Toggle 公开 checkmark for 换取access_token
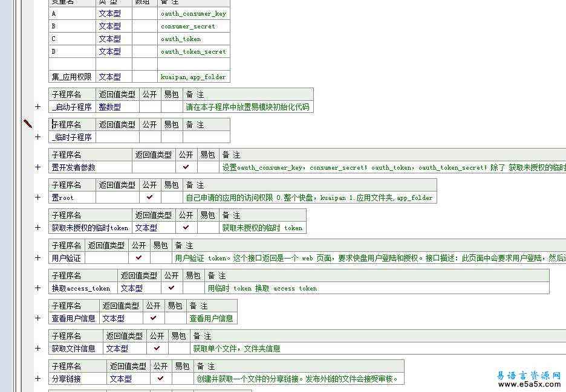Viewport: 566px width, 392px height. tap(172, 288)
